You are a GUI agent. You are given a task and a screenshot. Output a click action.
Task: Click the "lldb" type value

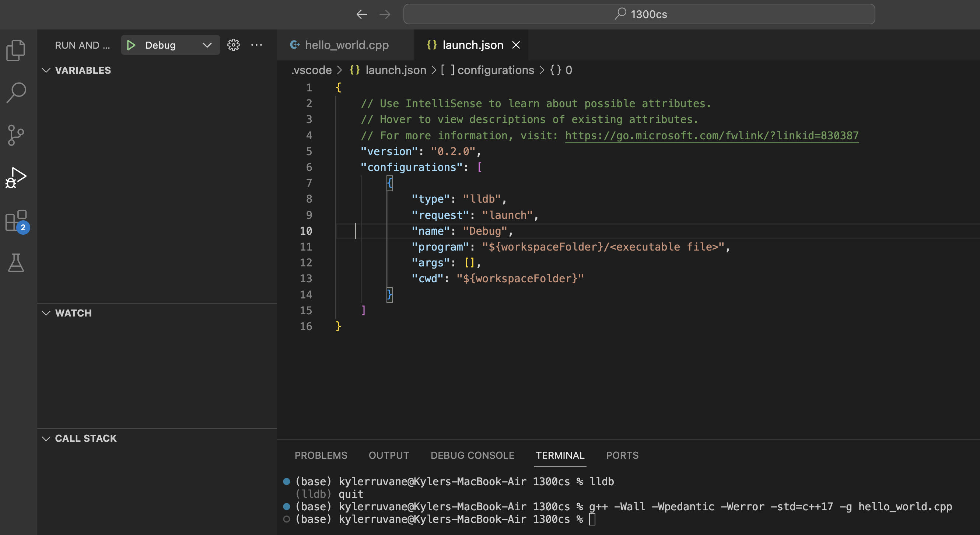[482, 199]
